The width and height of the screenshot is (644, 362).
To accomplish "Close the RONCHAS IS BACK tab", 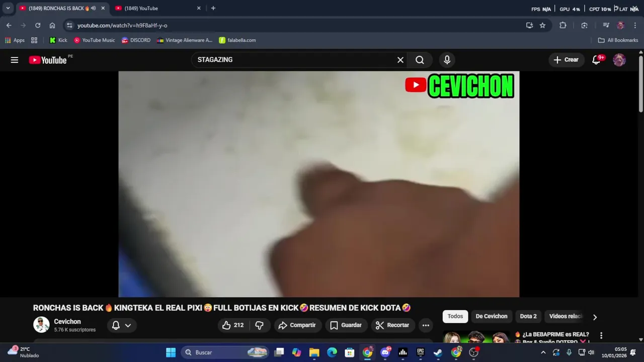I will click(103, 8).
